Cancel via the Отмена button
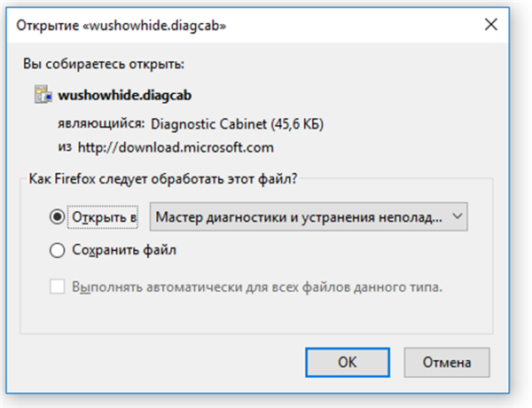Screen dimensions: 532x408 pyautogui.click(x=447, y=362)
